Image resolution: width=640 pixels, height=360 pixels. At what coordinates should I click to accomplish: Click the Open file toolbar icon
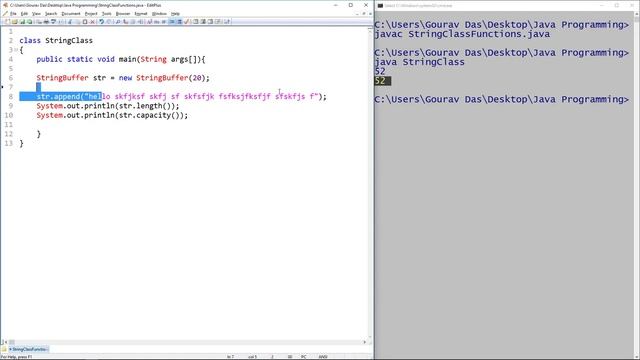coord(14,22)
